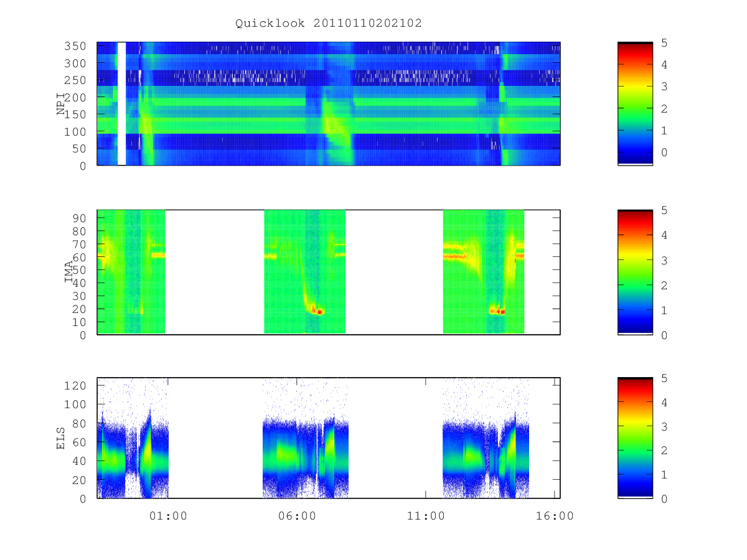747x560 pixels.
Task: Click the plot title Quicklook 20110110202102
Action: [x=329, y=23]
